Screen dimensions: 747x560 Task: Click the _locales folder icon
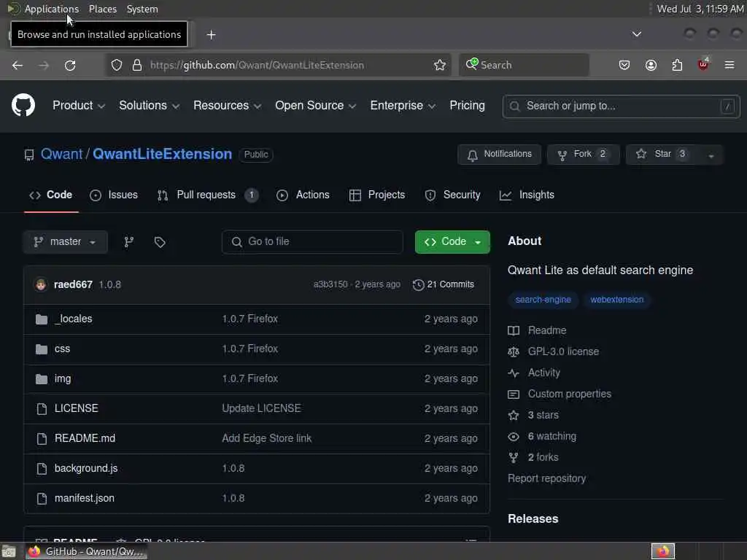[x=42, y=319]
